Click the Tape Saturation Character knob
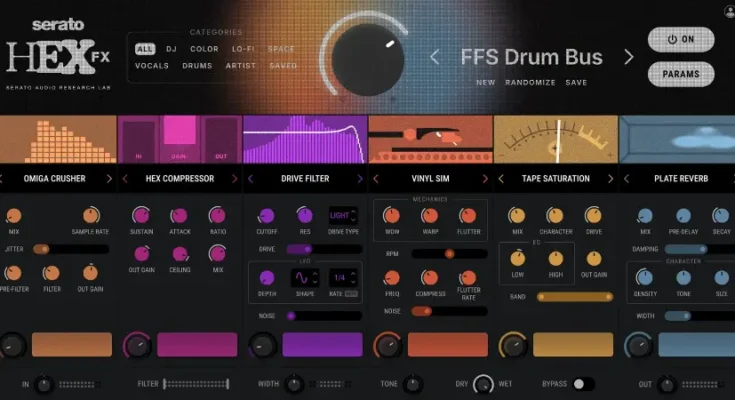The width and height of the screenshot is (735, 400). coord(555,215)
